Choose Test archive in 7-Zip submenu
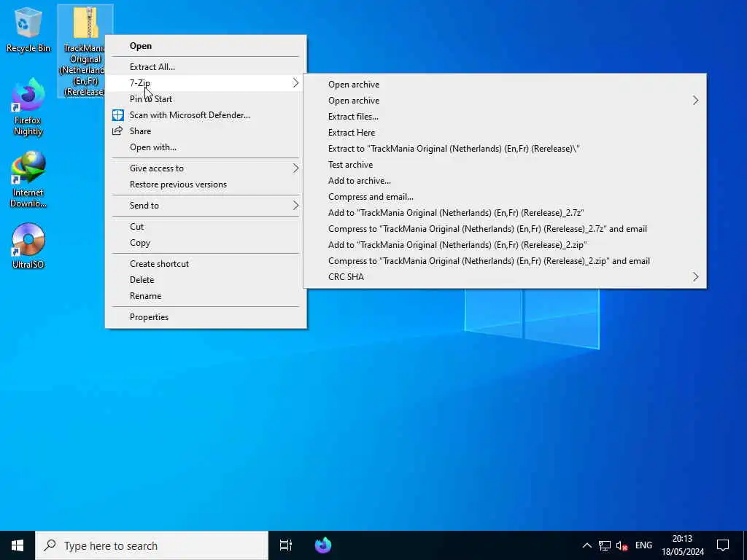This screenshot has height=560, width=747. coord(505,165)
